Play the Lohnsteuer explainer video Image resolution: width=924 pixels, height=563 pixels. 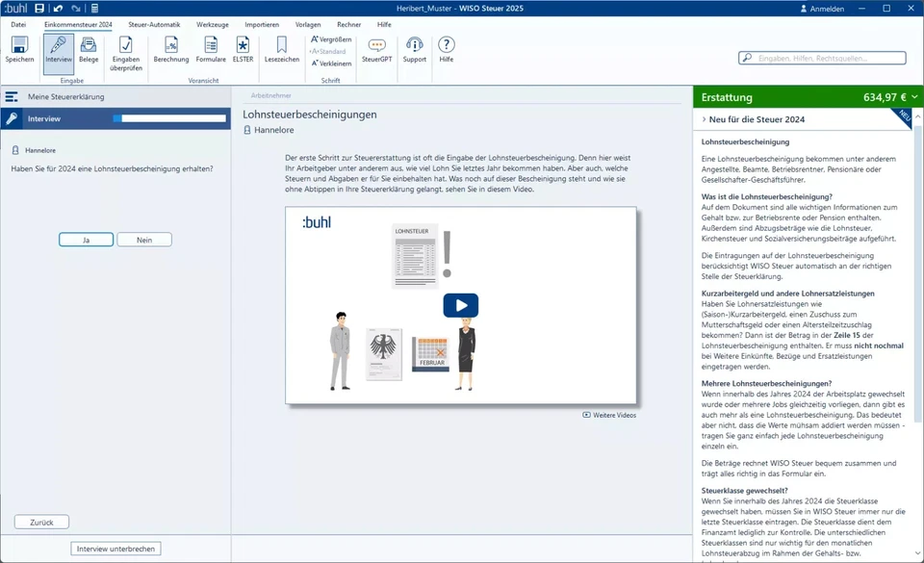click(460, 306)
